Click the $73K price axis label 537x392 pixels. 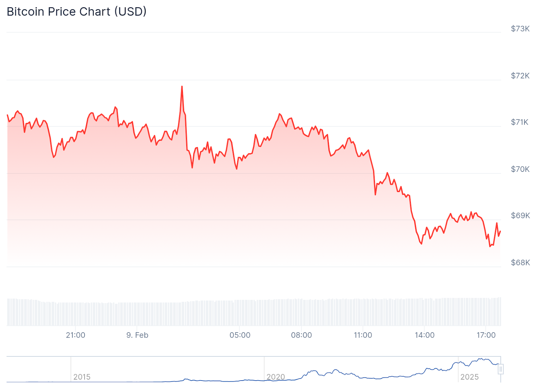click(520, 29)
